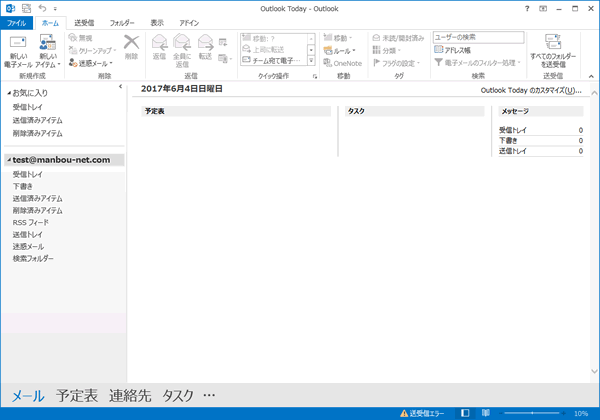This screenshot has height=420, width=600.
Task: Click the navigation options ellipsis
Action: tap(209, 395)
